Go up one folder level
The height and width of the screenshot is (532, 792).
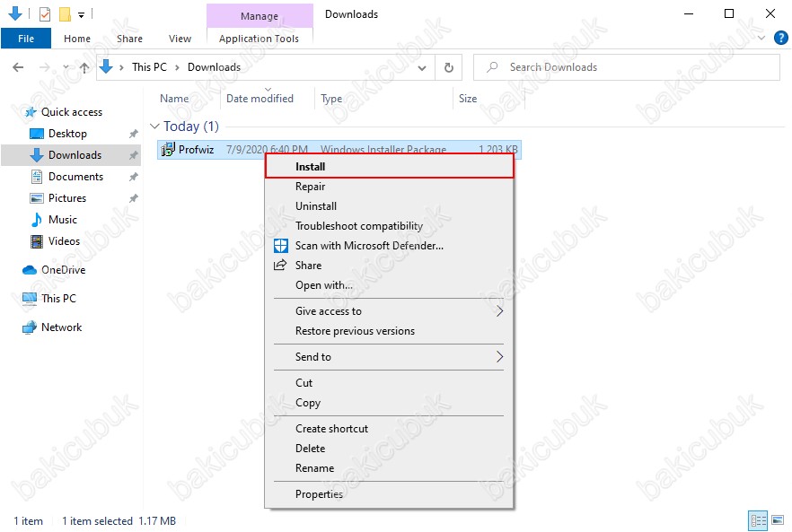tap(84, 67)
